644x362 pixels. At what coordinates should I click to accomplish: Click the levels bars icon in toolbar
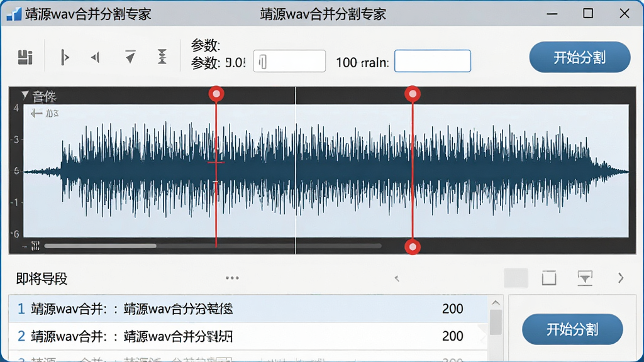pyautogui.click(x=25, y=57)
